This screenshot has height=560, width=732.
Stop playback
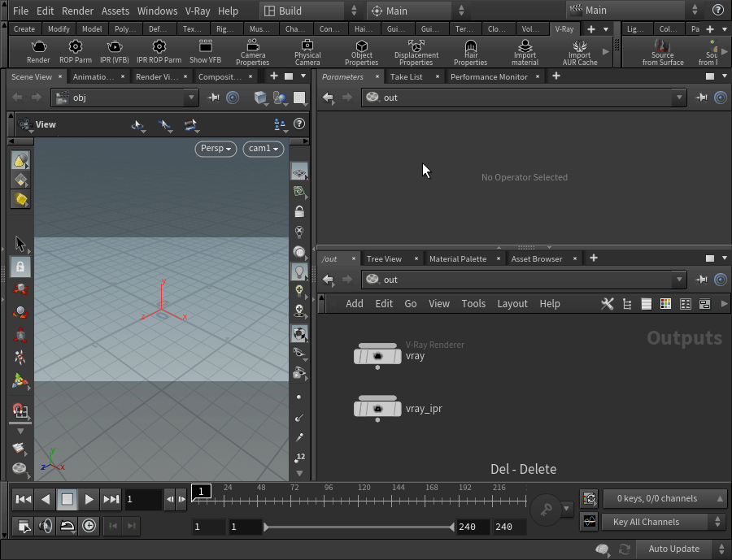tap(68, 499)
